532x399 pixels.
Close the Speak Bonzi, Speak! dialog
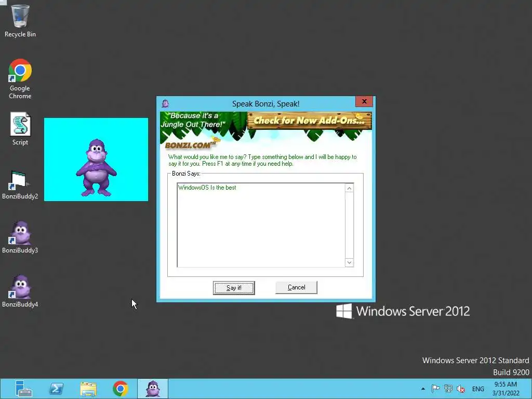[364, 101]
